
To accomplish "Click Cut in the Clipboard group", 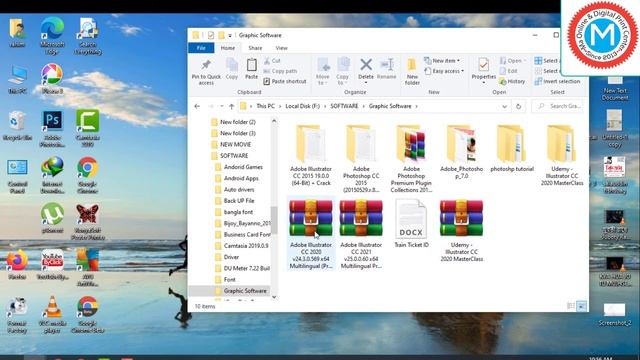I will click(x=272, y=61).
